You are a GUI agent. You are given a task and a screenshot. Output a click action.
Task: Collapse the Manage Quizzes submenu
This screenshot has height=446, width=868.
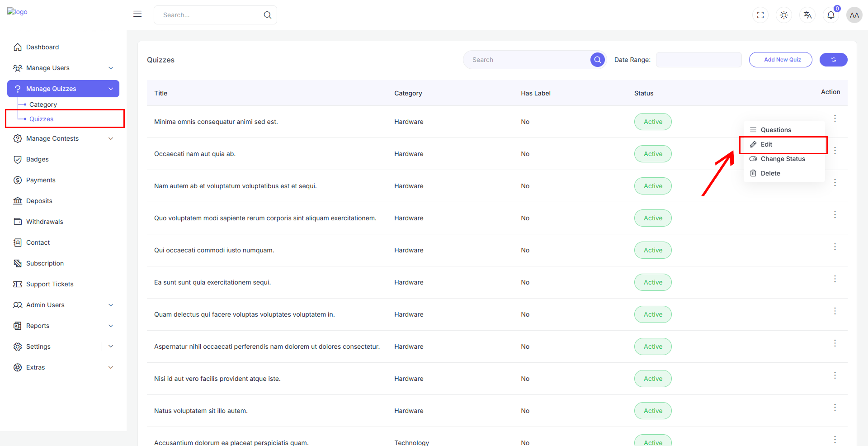click(x=63, y=89)
